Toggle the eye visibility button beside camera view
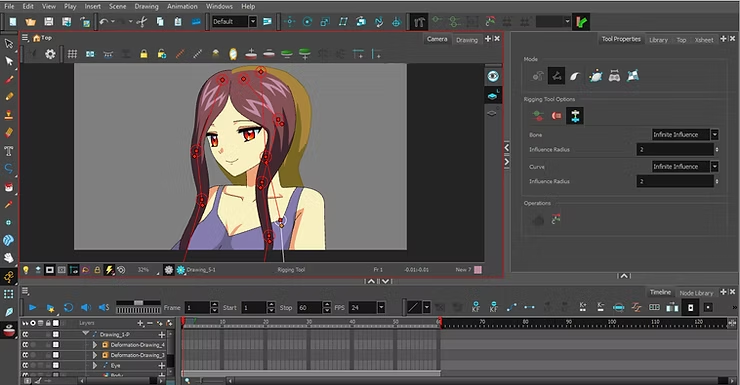The image size is (740, 385). [x=493, y=76]
